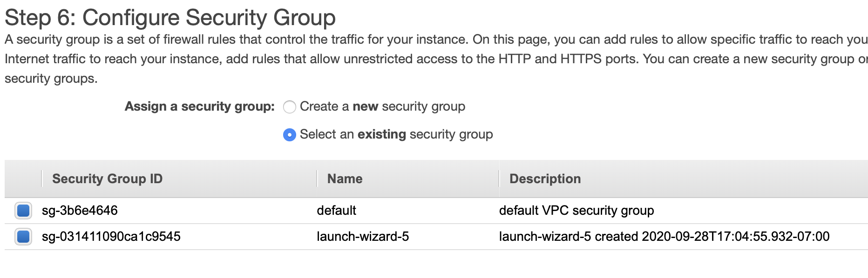Click the 'Assign a security group:' label
This screenshot has width=868, height=278.
click(x=199, y=106)
